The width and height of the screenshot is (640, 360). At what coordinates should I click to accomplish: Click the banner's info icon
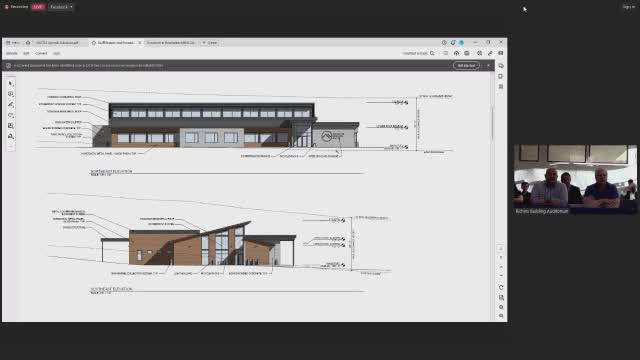(x=8, y=65)
